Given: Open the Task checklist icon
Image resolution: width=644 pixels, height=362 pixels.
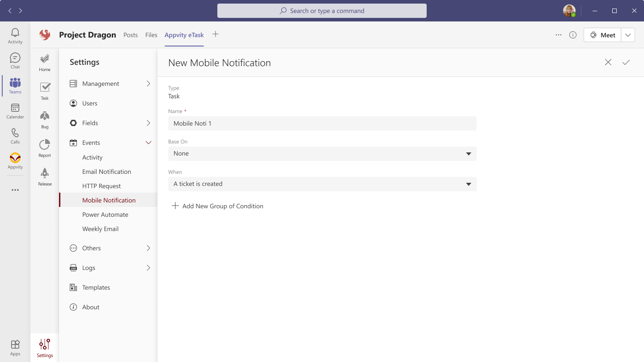Looking at the screenshot, I should (45, 91).
